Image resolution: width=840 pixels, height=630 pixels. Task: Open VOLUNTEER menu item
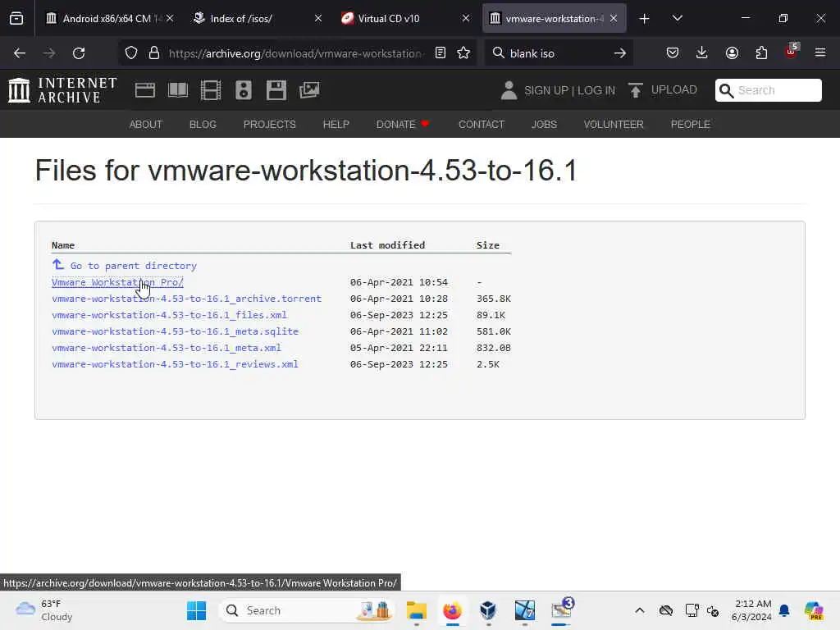pyautogui.click(x=614, y=125)
